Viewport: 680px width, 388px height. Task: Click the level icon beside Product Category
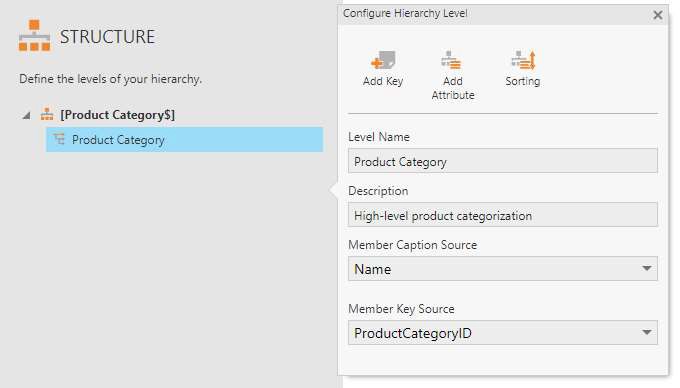click(x=59, y=140)
